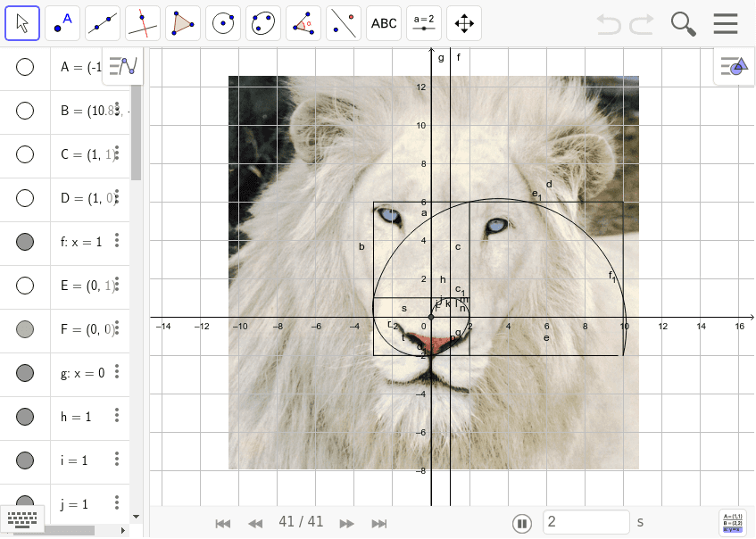Screen dimensions: 756x539
Task: Pause the construction playback
Action: coord(522,524)
